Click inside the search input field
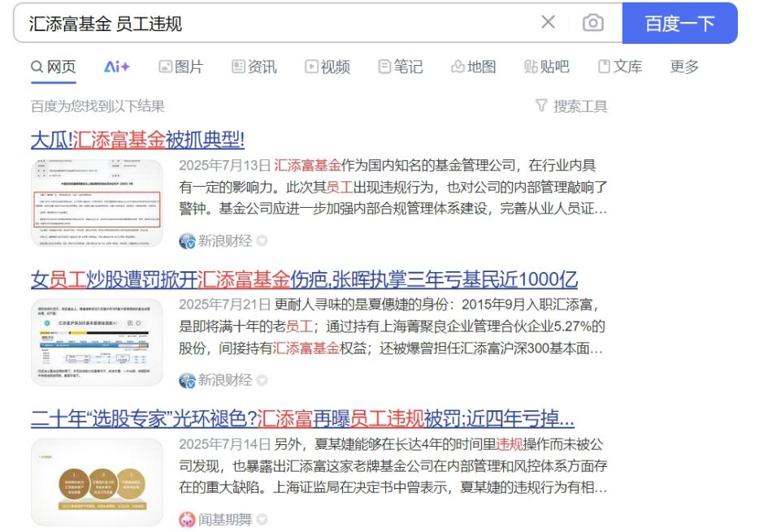The width and height of the screenshot is (759, 532). click(276, 23)
